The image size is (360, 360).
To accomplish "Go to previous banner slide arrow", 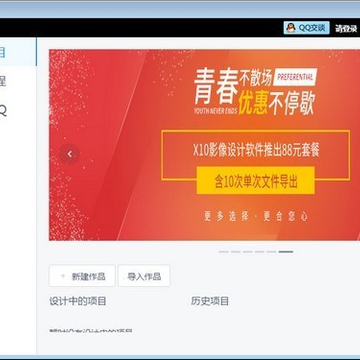I will click(69, 154).
